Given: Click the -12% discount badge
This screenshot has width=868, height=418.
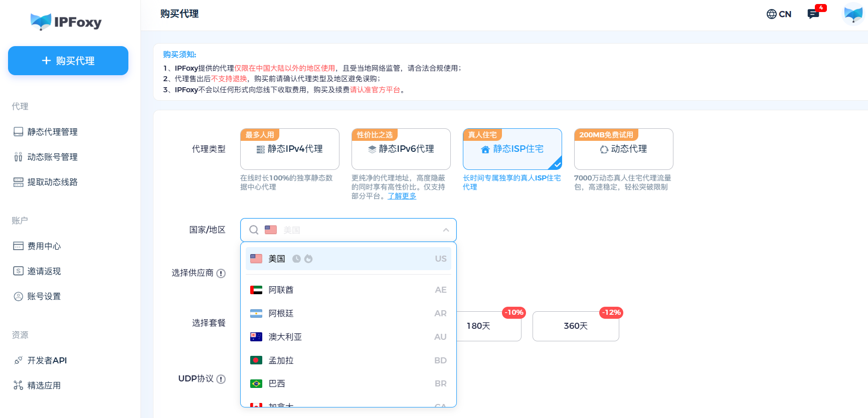Looking at the screenshot, I should point(611,313).
